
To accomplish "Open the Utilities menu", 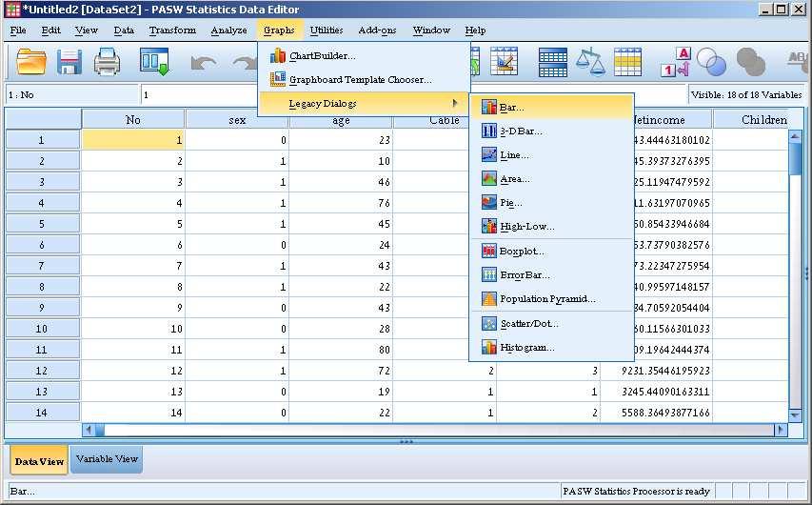I will pyautogui.click(x=327, y=30).
